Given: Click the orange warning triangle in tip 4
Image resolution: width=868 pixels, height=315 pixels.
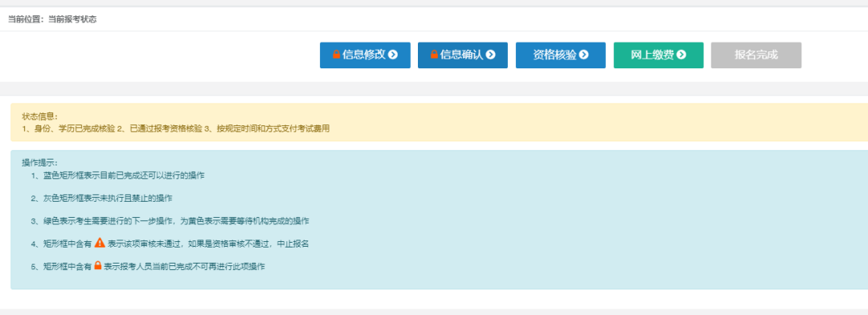Looking at the screenshot, I should [x=100, y=243].
